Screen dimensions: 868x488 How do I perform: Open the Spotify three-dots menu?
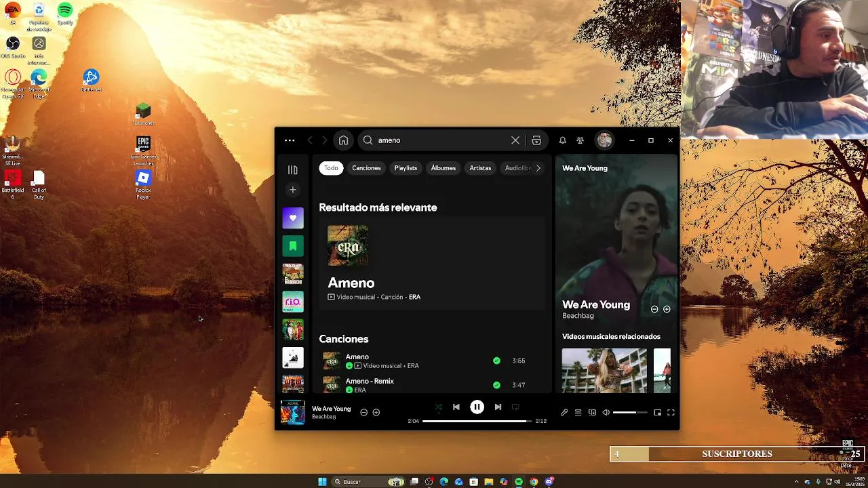click(x=290, y=140)
